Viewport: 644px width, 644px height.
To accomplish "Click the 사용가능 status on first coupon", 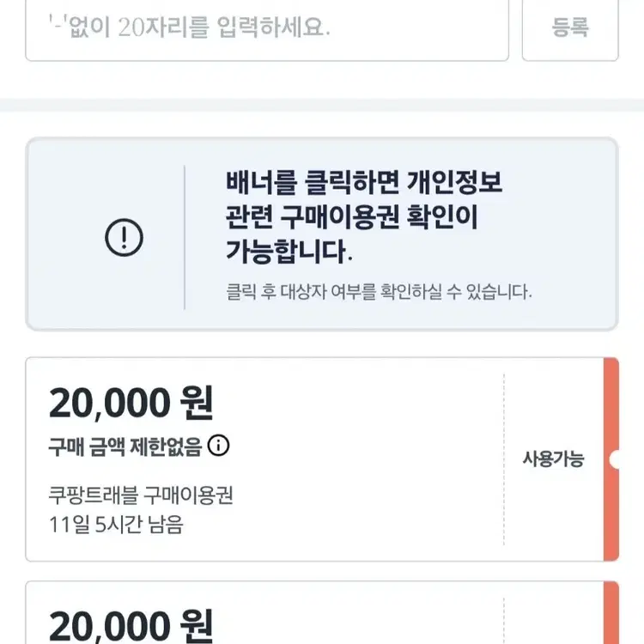I will pos(553,459).
